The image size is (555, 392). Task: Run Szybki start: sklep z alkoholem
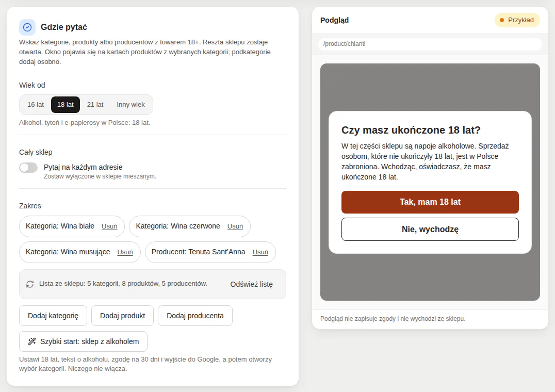tap(83, 341)
